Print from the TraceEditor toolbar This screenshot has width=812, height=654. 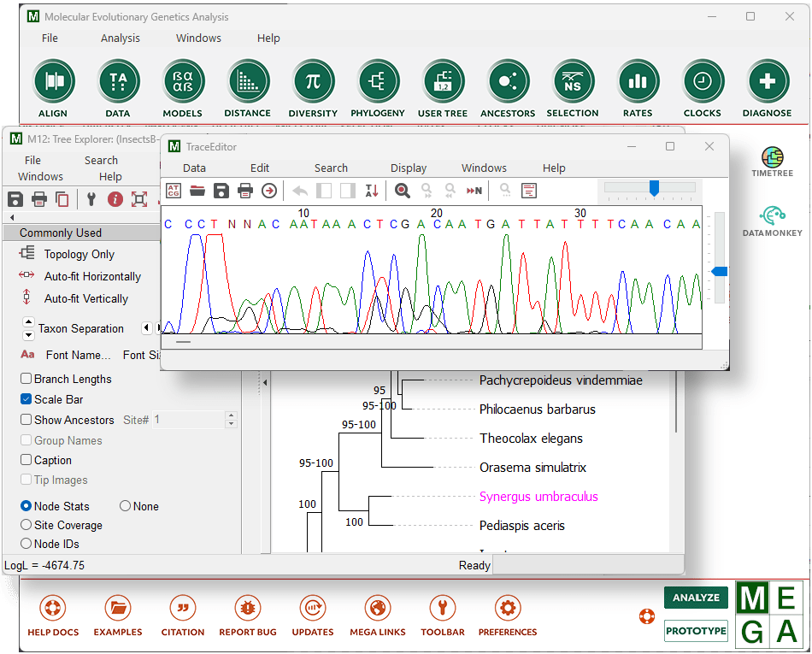245,191
